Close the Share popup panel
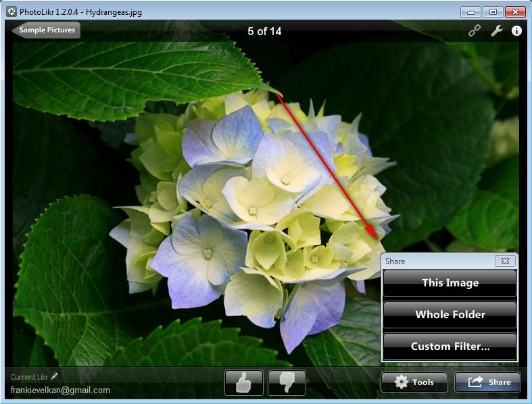532x404 pixels. point(505,261)
